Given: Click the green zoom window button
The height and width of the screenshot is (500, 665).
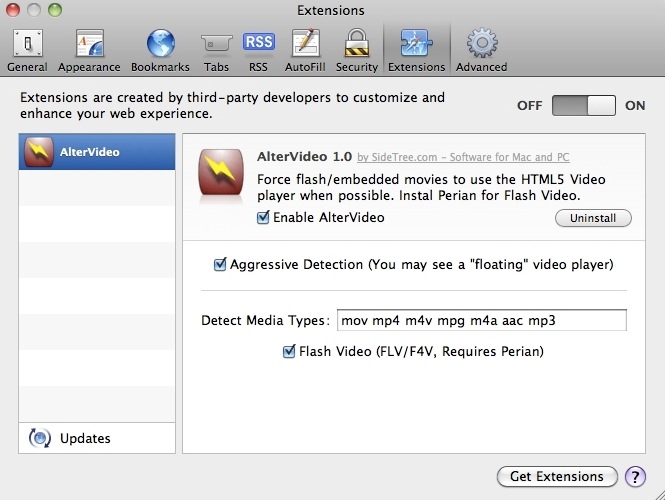Looking at the screenshot, I should (x=55, y=10).
